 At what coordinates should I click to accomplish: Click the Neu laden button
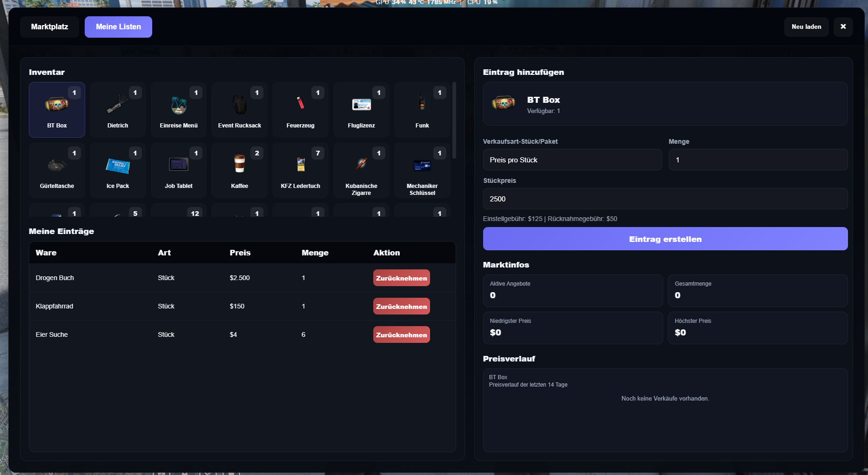[x=806, y=27]
